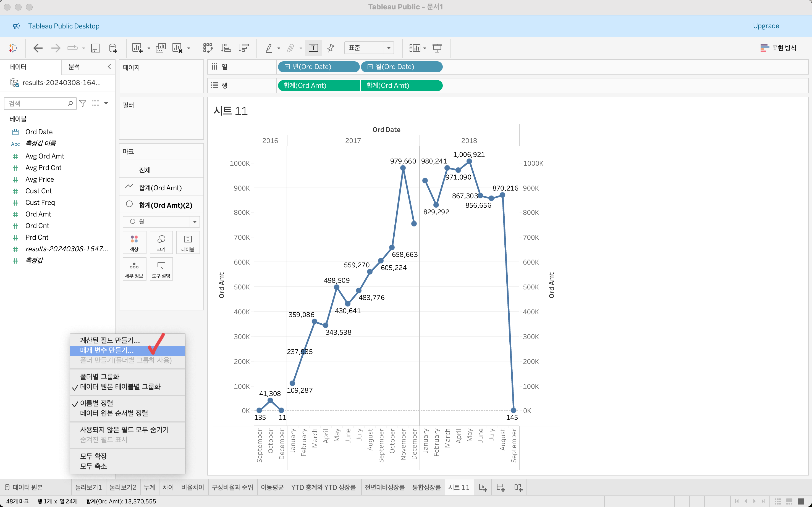Click the new dashboard icon
This screenshot has width=812, height=507.
tap(501, 488)
